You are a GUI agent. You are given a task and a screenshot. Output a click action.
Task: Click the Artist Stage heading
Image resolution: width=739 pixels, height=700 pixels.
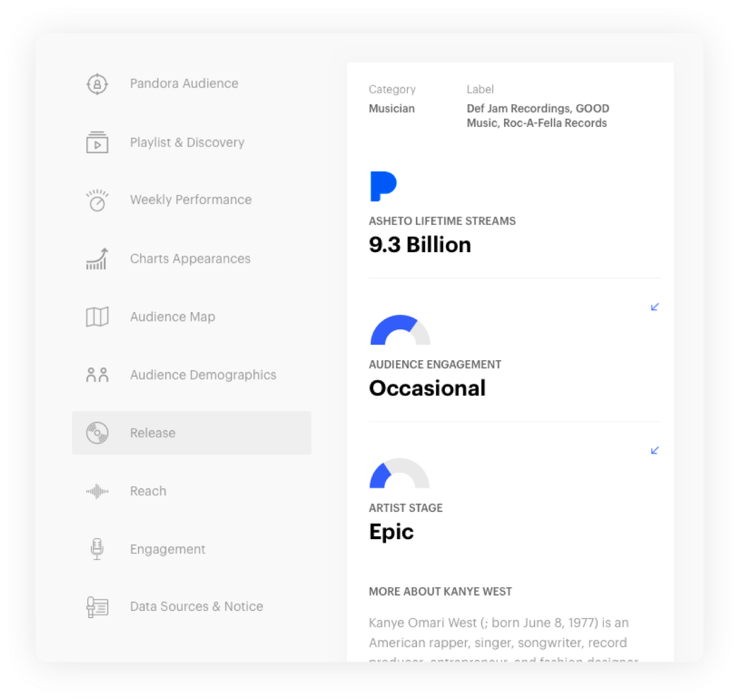(406, 508)
